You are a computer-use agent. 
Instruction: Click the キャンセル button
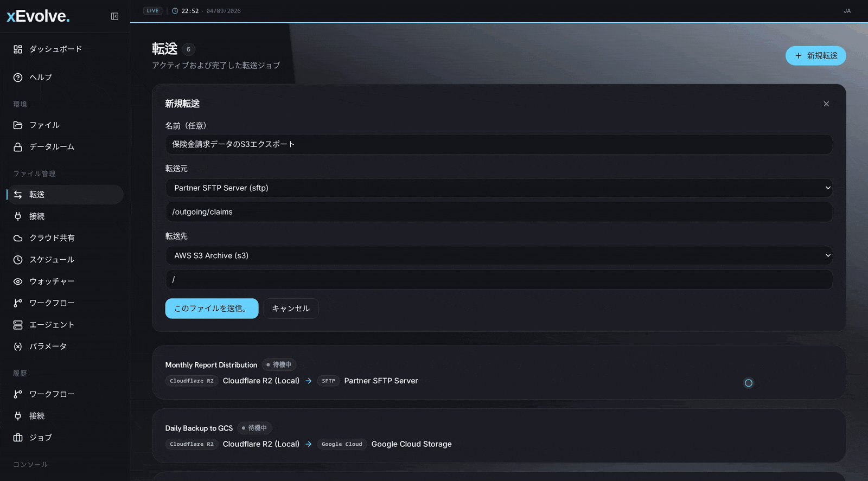click(291, 309)
